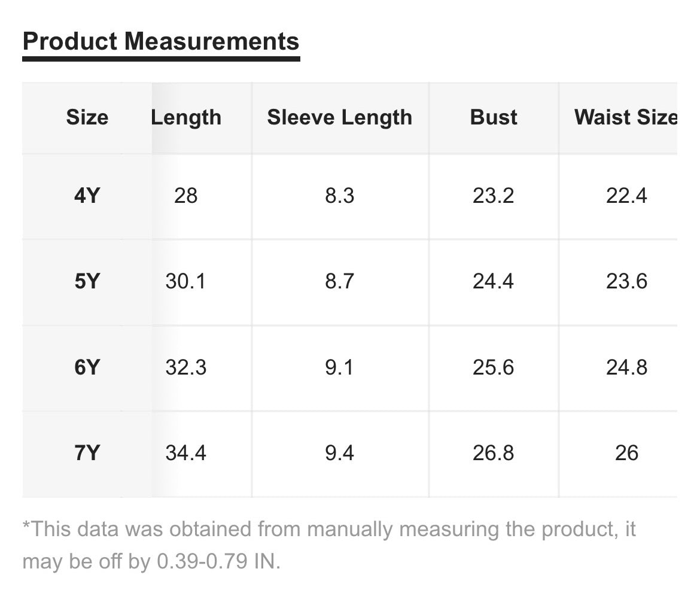Select the 4Y size row label
The image size is (700, 593).
(x=87, y=196)
